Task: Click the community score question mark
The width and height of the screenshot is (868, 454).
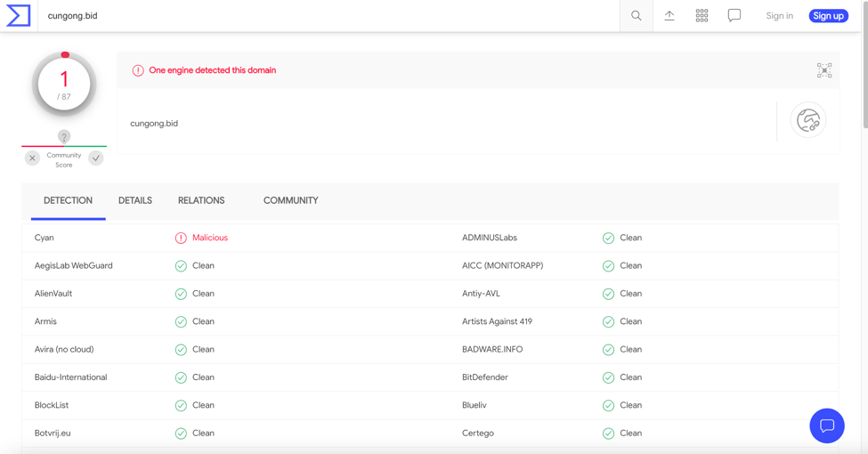Action: (64, 136)
